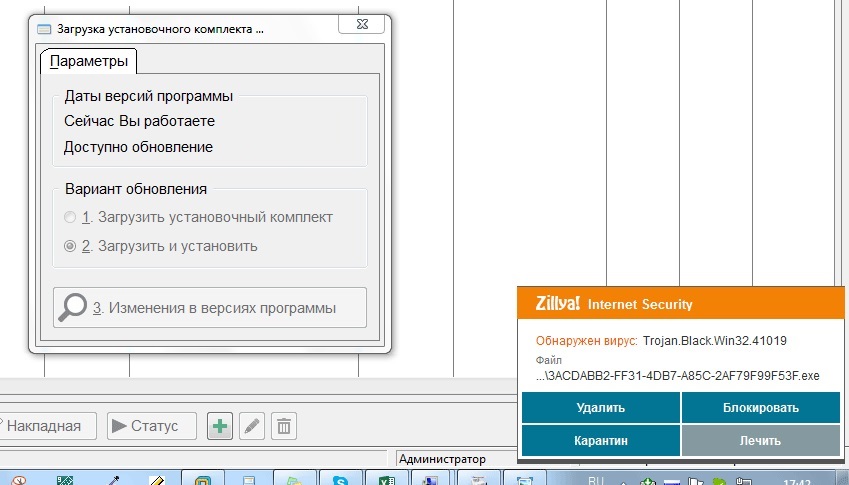Click the Лечить button
This screenshot has width=849, height=485.
point(760,440)
